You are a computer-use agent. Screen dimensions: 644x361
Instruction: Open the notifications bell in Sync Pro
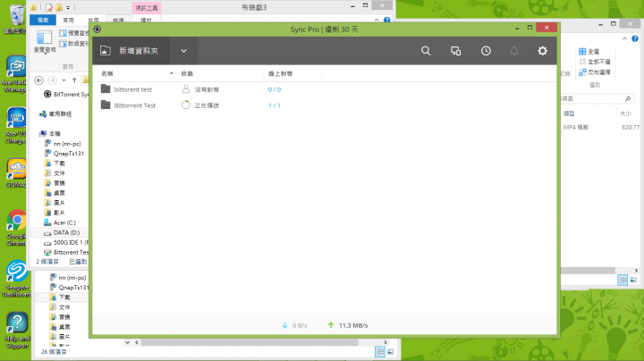tap(514, 51)
